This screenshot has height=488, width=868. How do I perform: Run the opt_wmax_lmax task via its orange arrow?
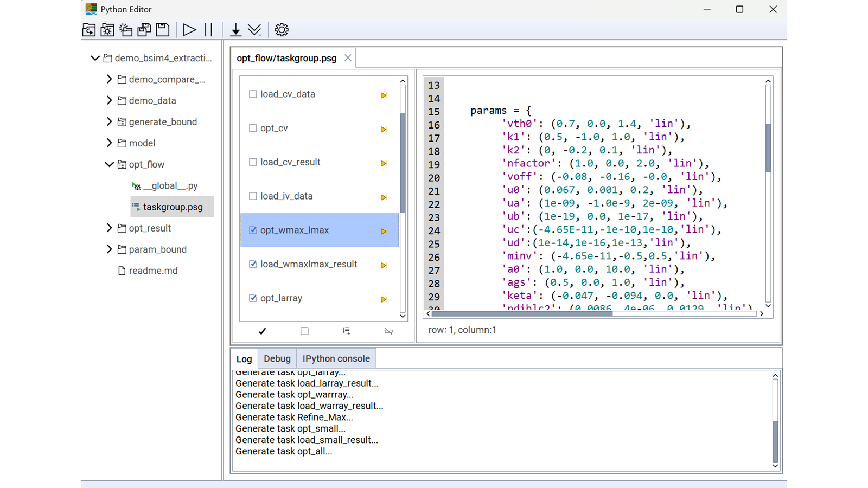(384, 230)
